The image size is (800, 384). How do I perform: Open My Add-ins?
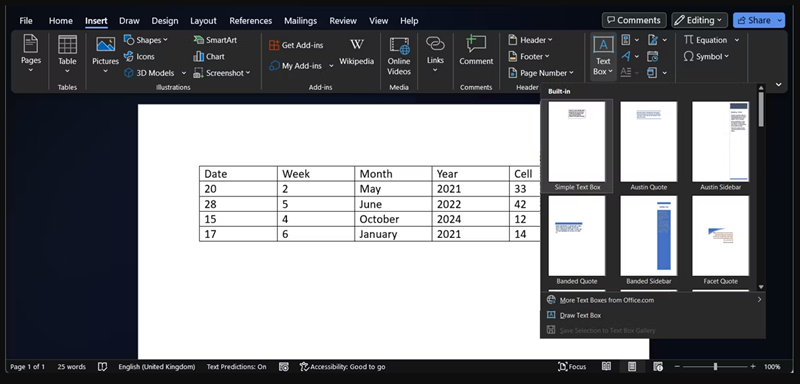(296, 66)
